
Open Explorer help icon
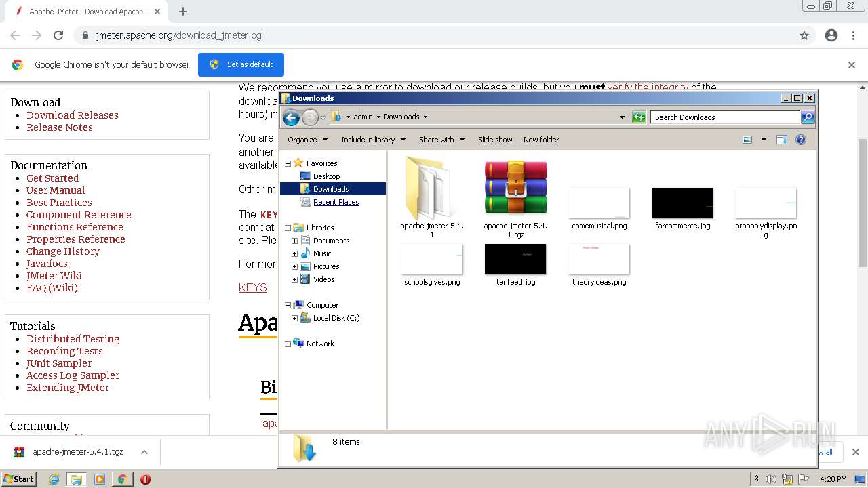tap(801, 140)
